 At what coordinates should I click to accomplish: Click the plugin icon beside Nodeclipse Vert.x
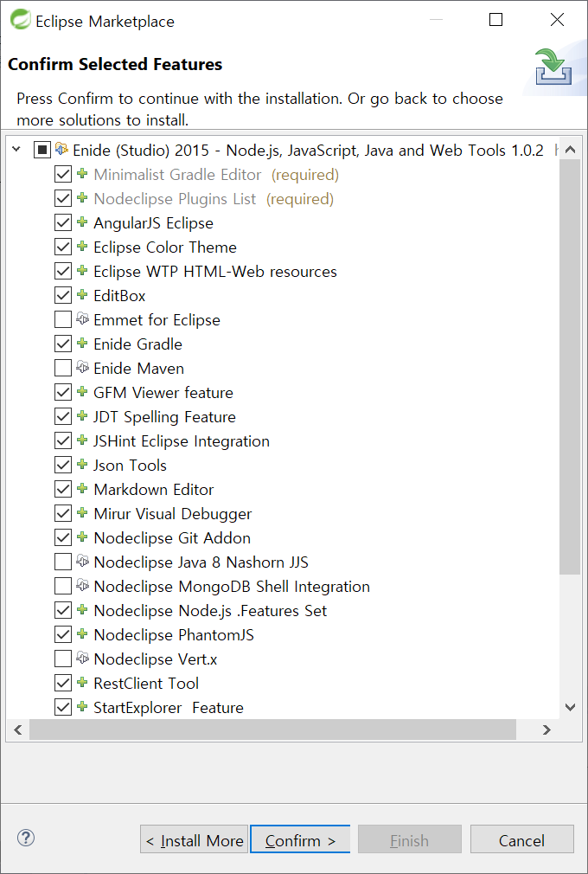coord(82,659)
